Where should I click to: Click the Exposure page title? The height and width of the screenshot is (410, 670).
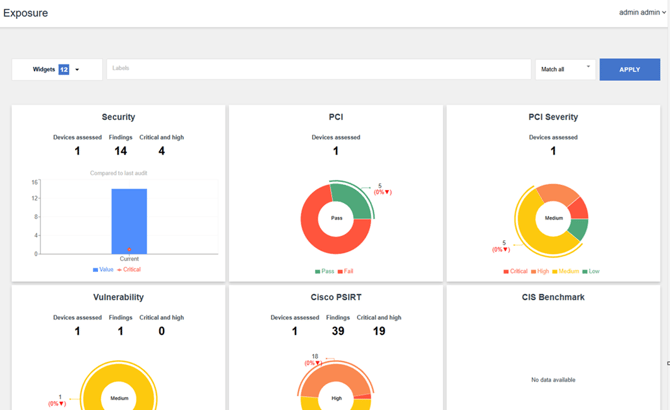25,13
